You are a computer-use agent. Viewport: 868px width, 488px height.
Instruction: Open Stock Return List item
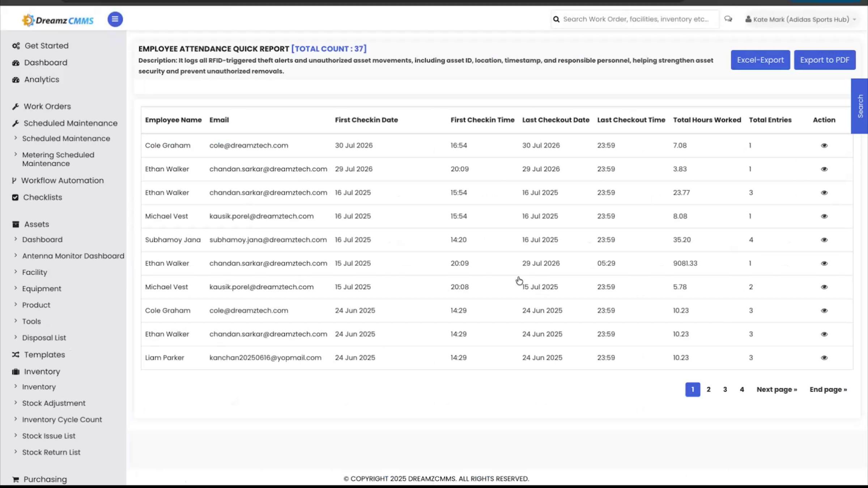coord(51,452)
